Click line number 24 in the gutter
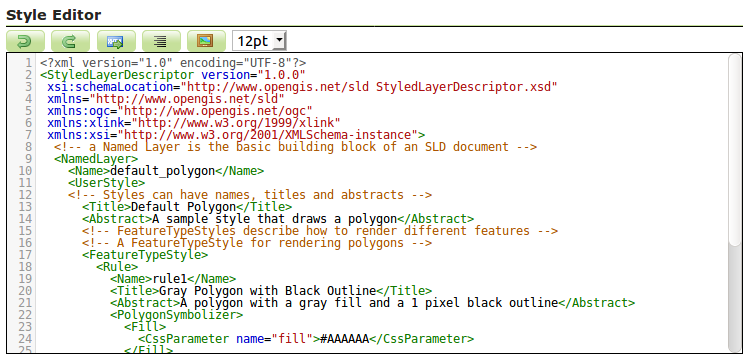This screenshot has width=749, height=361. click(25, 339)
